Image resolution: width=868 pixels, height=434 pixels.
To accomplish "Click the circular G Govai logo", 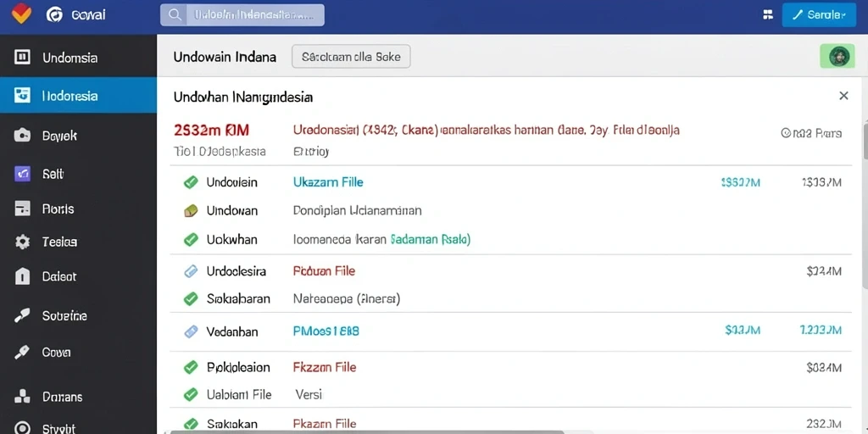I will [x=54, y=15].
